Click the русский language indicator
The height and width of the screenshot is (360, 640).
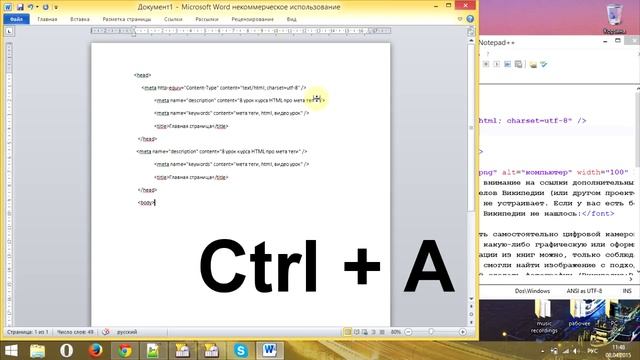pos(127,332)
